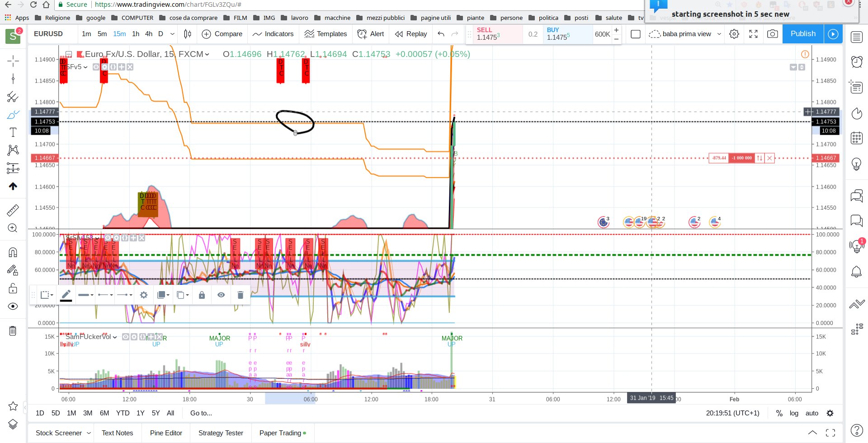Screen dimensions: 868x443
Task: Select the up arrow icons tool
Action: pos(13,186)
